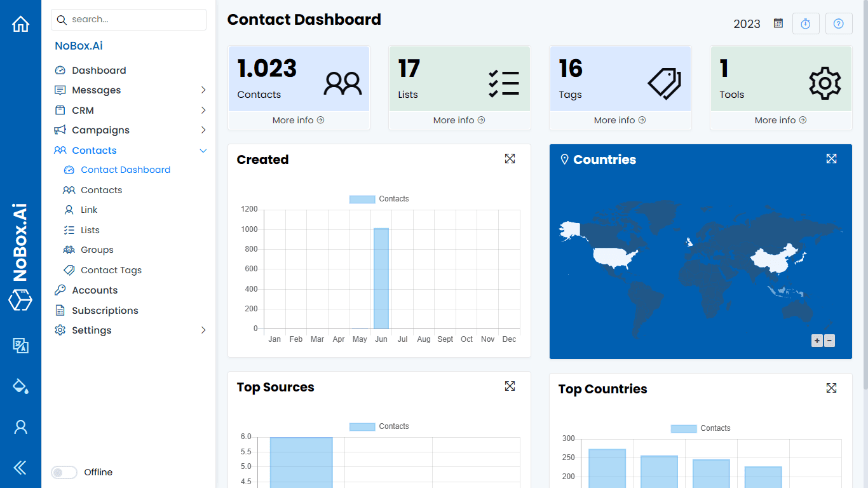Expand the Countries map to fullscreen
The image size is (868, 488).
click(x=832, y=158)
